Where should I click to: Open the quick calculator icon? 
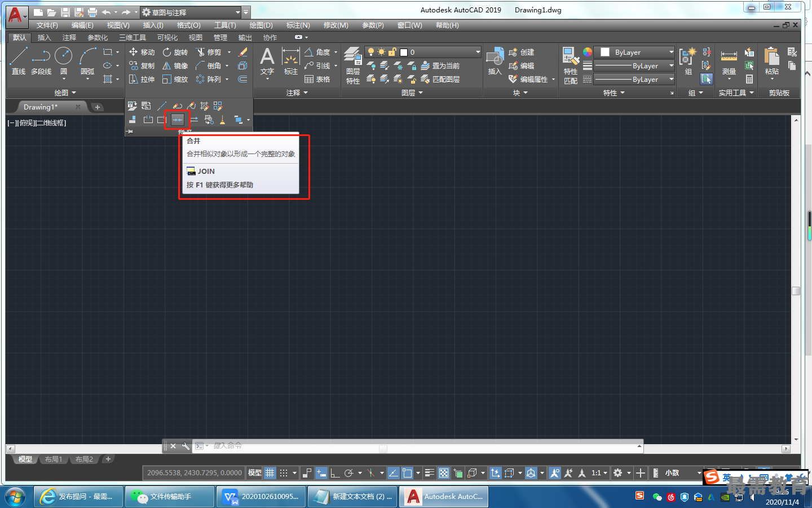click(749, 79)
